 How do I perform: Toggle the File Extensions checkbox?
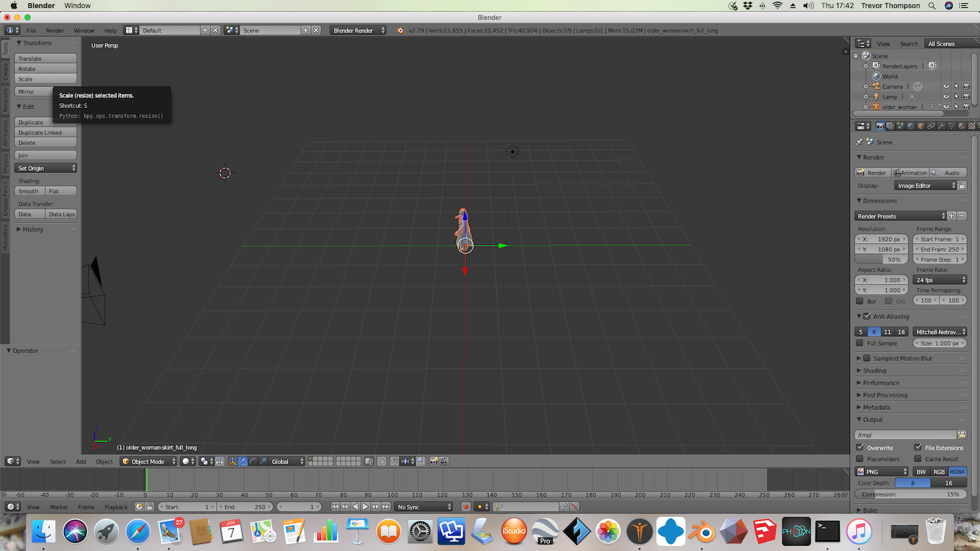[x=918, y=447]
